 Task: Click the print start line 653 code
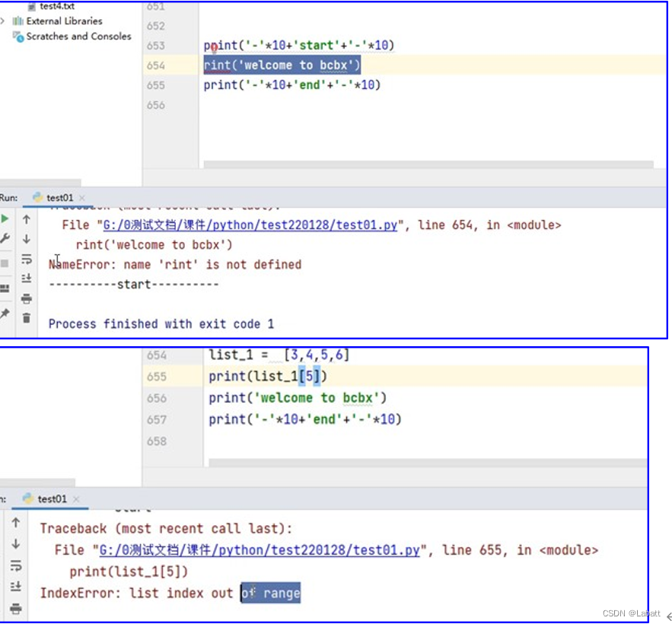point(299,46)
